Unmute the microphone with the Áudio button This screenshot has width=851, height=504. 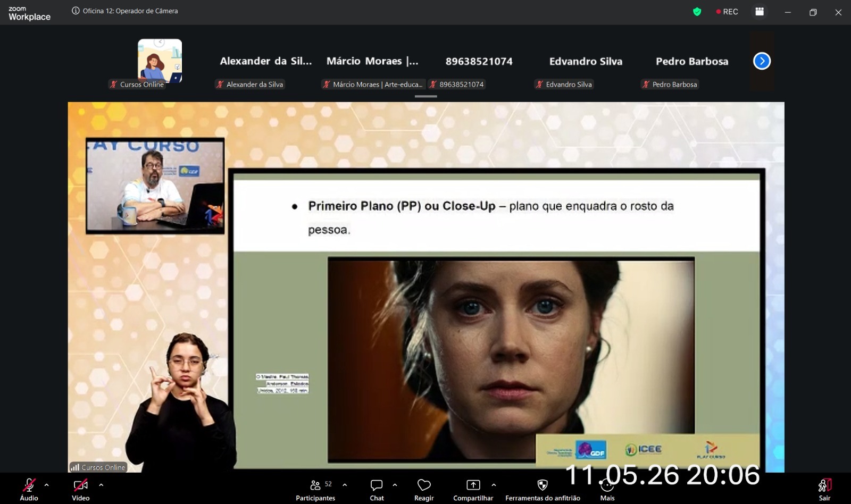(29, 489)
